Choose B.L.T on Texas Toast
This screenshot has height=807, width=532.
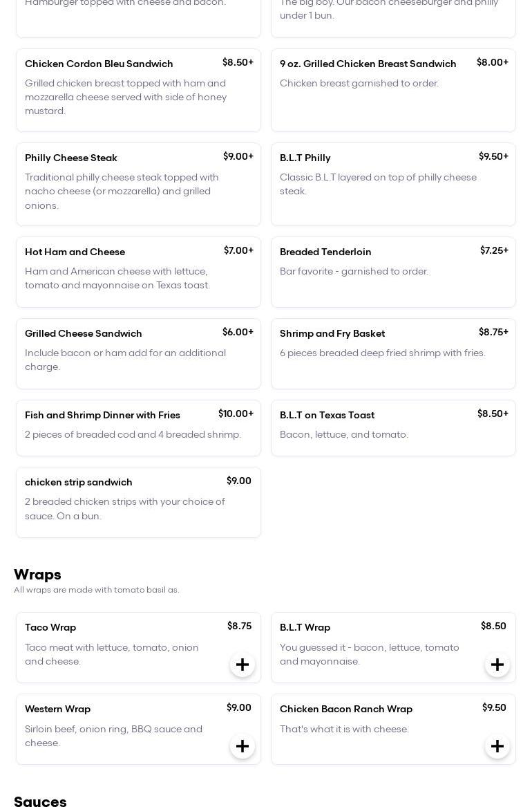click(393, 427)
